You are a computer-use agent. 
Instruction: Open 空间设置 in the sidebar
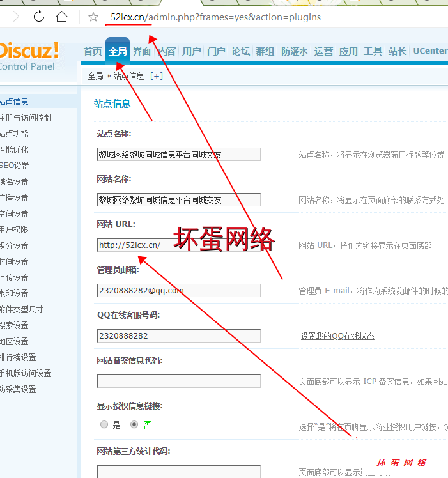[x=14, y=213]
